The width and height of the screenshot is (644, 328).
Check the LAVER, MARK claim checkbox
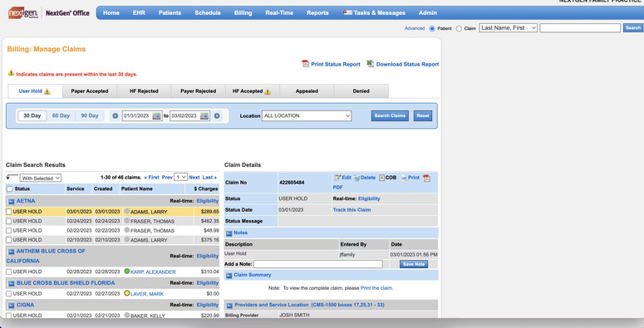tap(8, 294)
